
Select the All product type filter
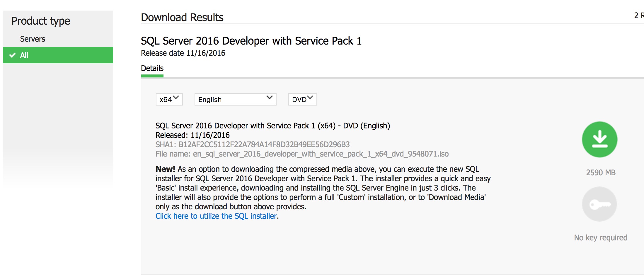pyautogui.click(x=58, y=55)
